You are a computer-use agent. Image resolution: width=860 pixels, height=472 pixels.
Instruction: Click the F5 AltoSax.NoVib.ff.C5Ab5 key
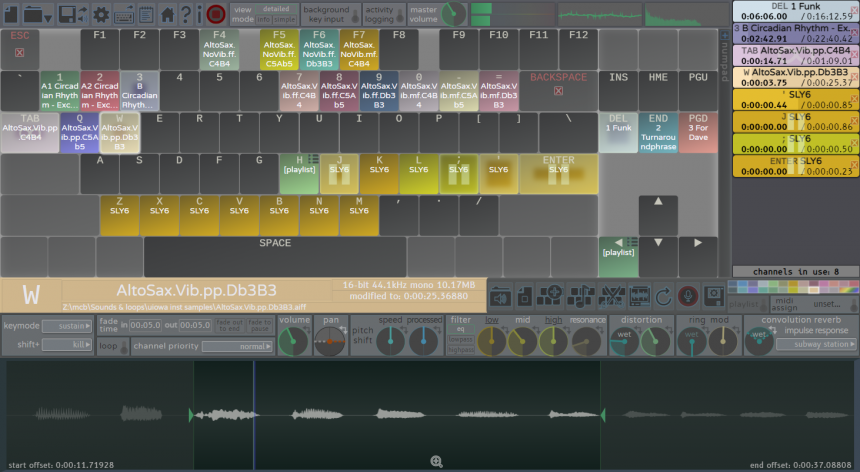[279, 49]
